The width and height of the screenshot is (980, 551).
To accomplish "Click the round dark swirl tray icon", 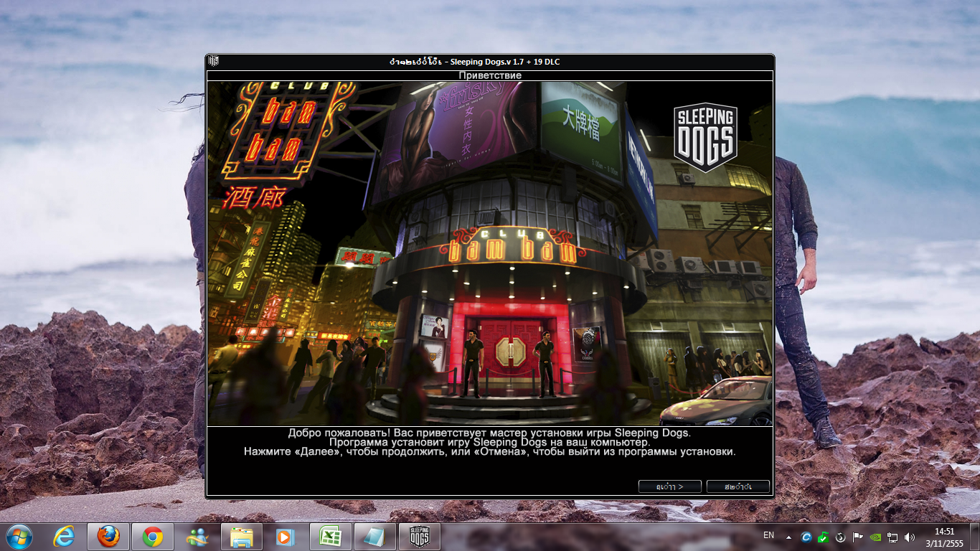I will [840, 537].
